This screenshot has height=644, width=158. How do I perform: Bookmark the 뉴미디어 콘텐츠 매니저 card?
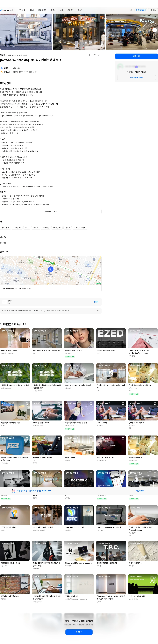[x=123, y=438]
